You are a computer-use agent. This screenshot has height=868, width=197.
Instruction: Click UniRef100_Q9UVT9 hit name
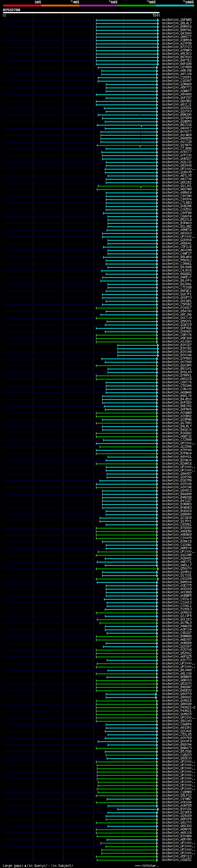pos(177,694)
